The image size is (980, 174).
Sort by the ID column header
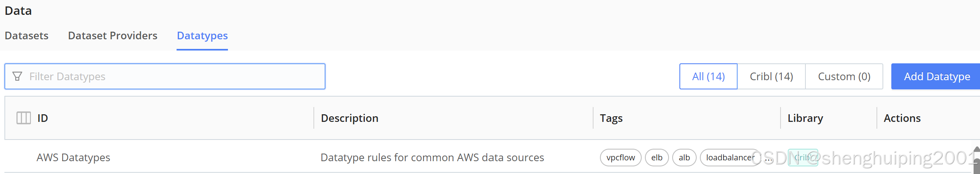coord(43,118)
